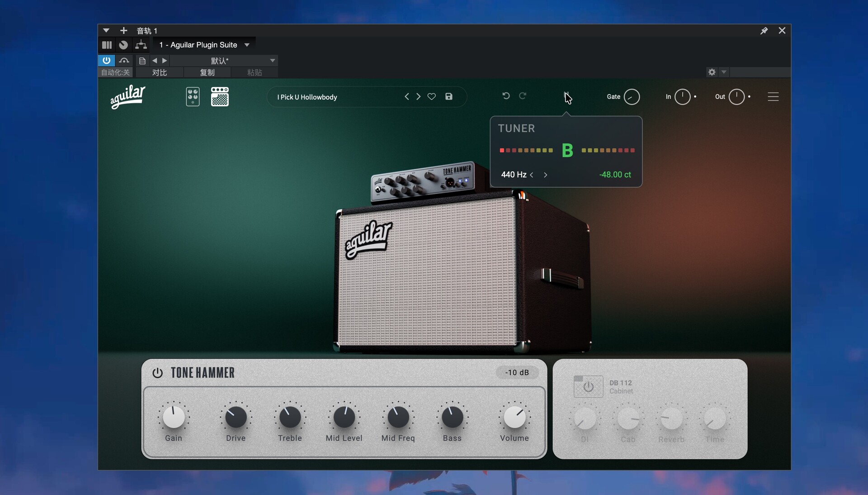Save the preset with the floppy icon
Viewport: 868px width, 495px height.
[x=448, y=97]
